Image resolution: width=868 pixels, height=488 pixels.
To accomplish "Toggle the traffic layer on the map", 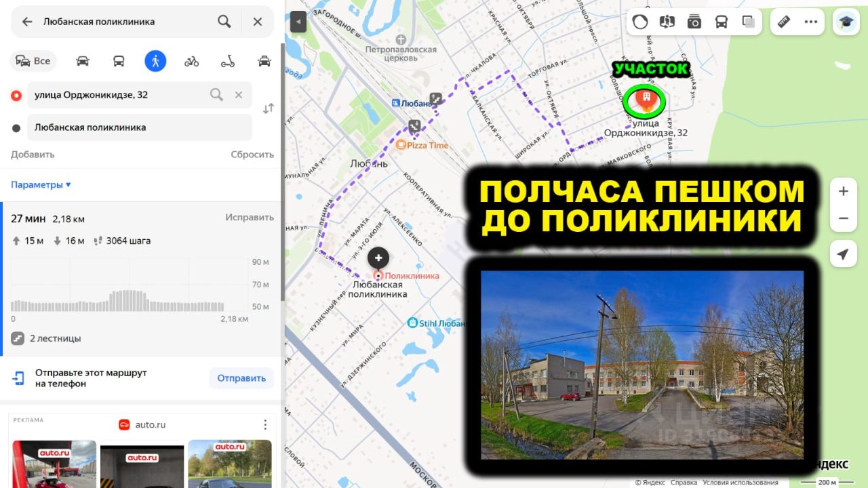I will (640, 22).
